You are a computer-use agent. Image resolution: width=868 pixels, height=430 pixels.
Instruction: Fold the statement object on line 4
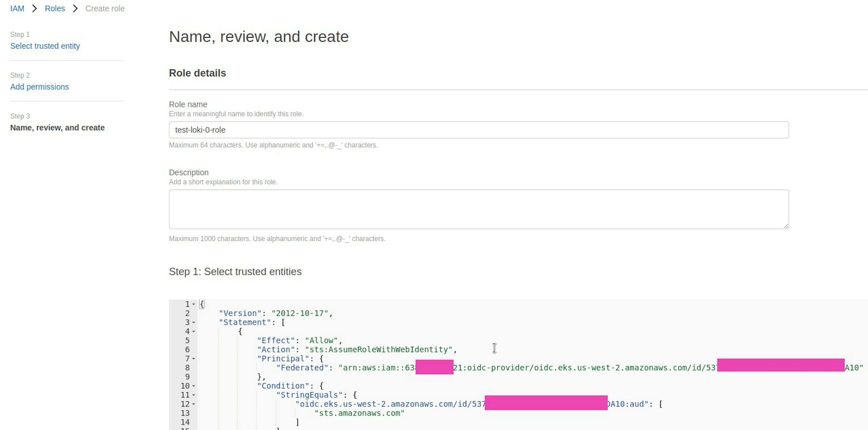pos(194,332)
